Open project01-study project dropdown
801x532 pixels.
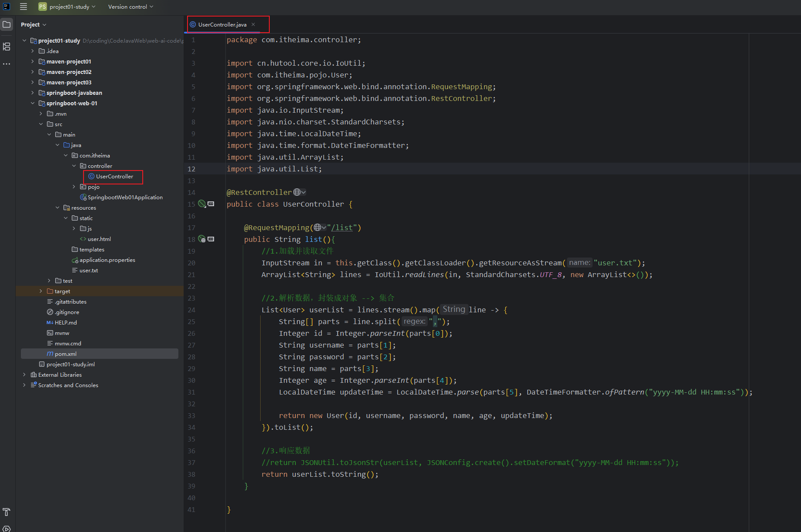pos(72,7)
